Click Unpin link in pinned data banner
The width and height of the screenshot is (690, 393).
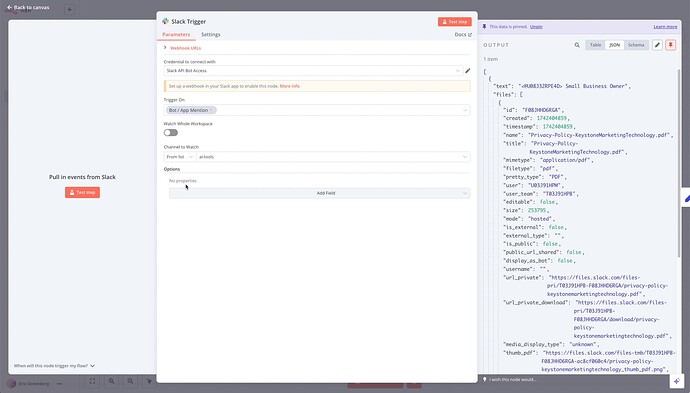(536, 26)
